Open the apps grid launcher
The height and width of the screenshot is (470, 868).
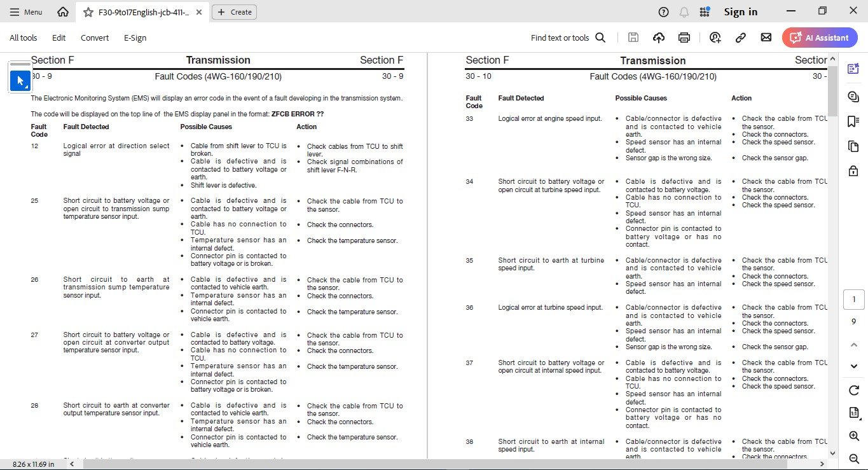coord(705,11)
